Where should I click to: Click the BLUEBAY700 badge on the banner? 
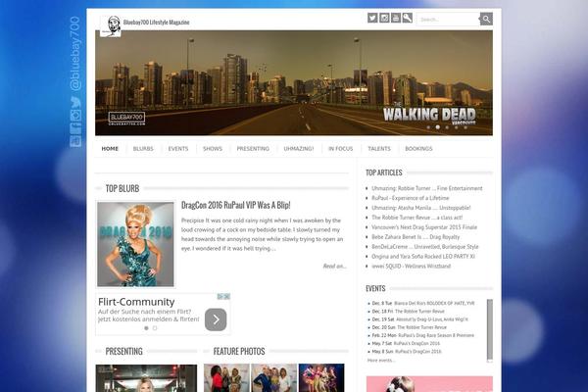click(x=126, y=119)
